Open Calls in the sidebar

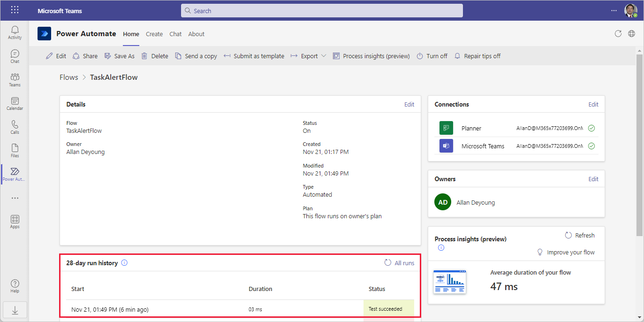coord(15,127)
